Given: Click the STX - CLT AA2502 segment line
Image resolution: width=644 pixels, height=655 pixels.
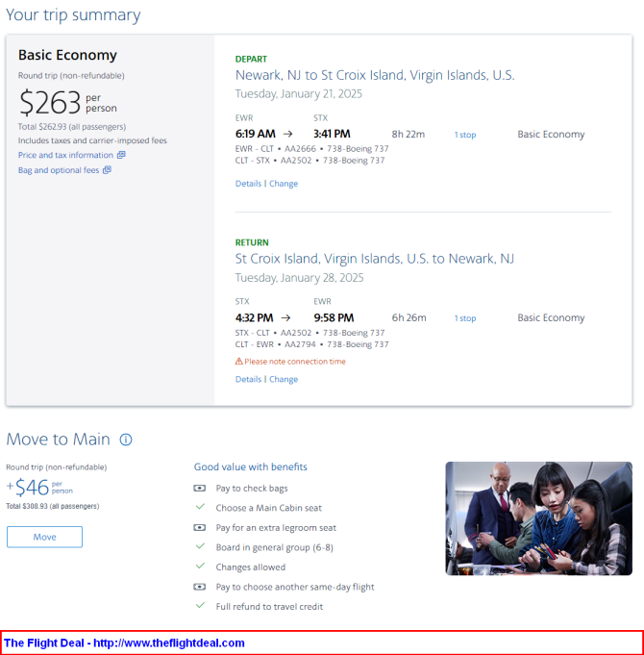Looking at the screenshot, I should pyautogui.click(x=310, y=333).
